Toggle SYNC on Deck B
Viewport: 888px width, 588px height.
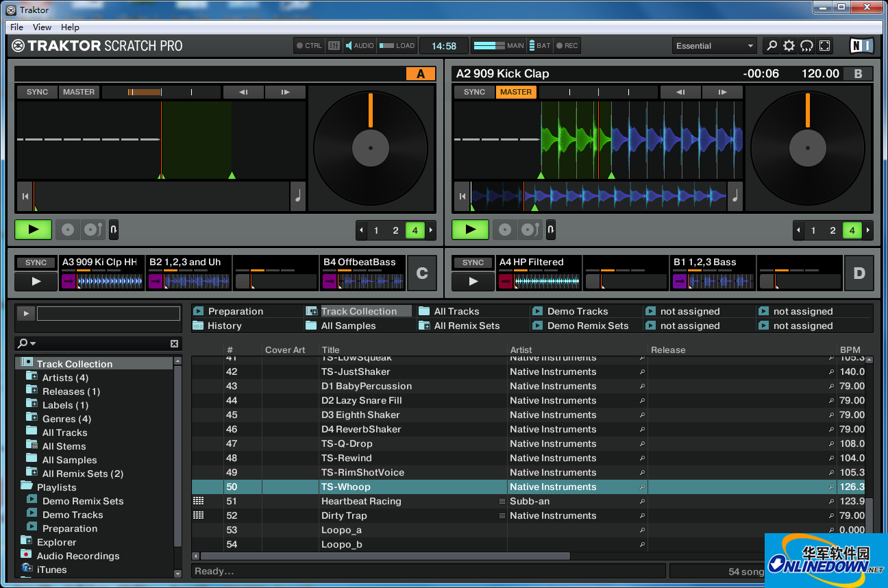click(474, 92)
